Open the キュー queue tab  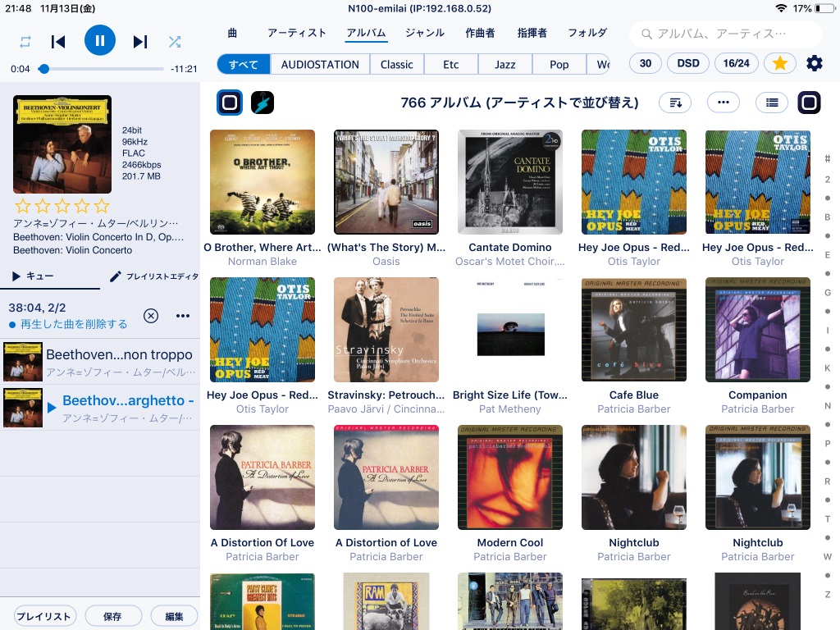pos(33,276)
